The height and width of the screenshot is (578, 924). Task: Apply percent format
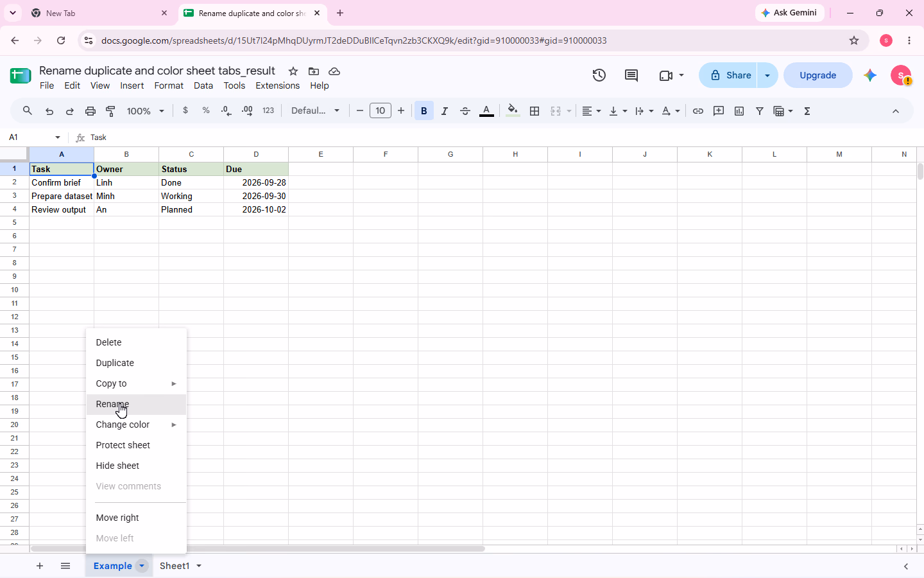(206, 110)
